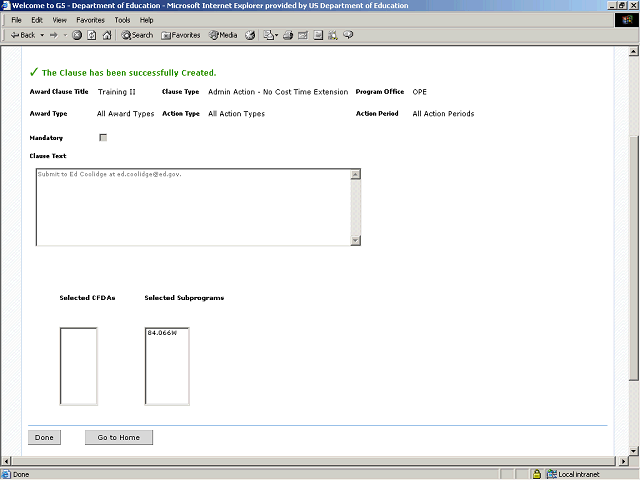The image size is (640, 480).
Task: Click the Selected CFDAs list box
Action: [x=78, y=366]
